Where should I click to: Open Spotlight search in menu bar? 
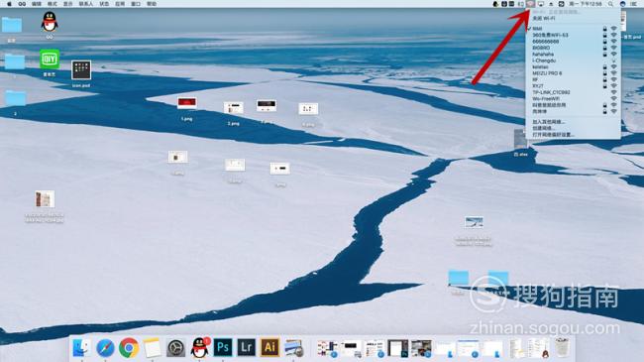[x=610, y=4]
